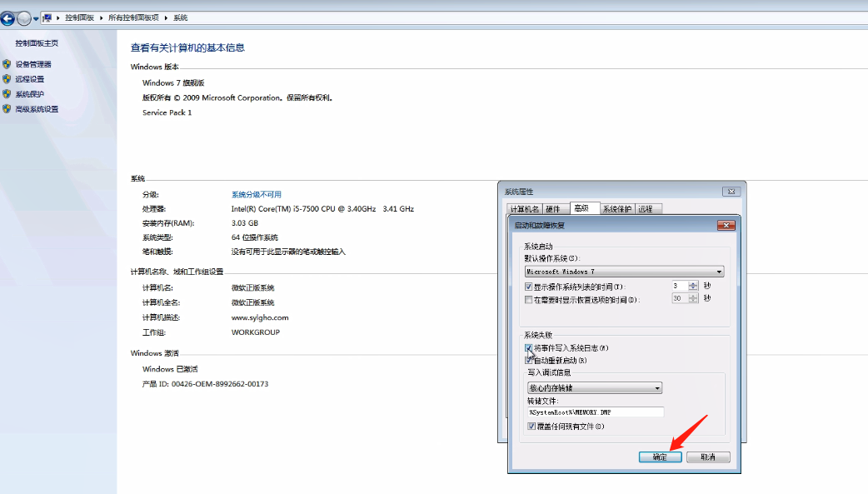Toggle 覆盖任何现有文件 checkbox
The height and width of the screenshot is (494, 868).
click(531, 427)
